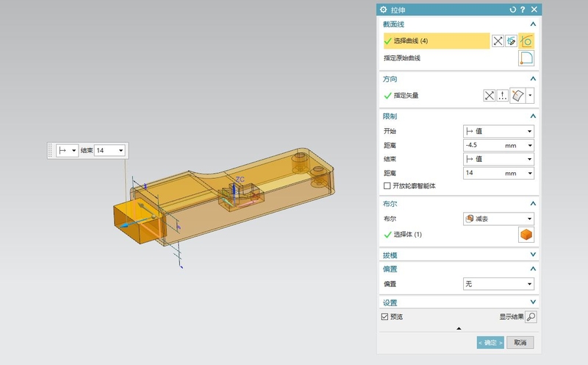Click the reverse direction icon beside 指定矢量

(490, 96)
